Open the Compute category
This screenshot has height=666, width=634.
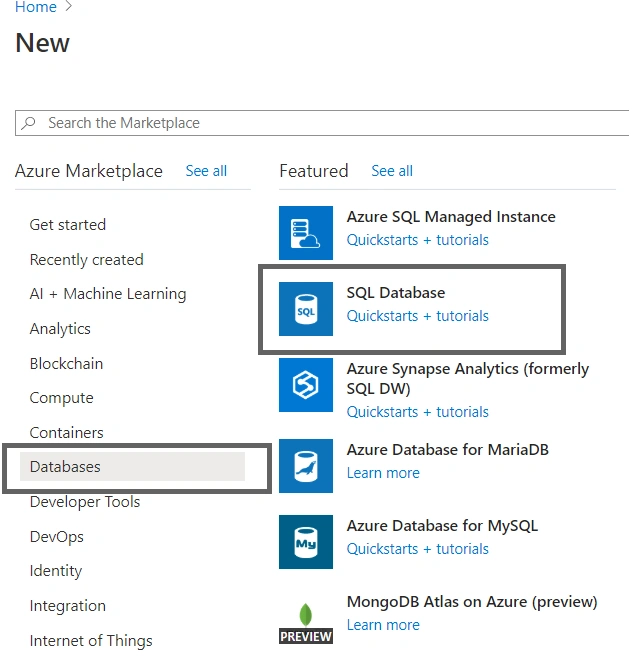(62, 398)
